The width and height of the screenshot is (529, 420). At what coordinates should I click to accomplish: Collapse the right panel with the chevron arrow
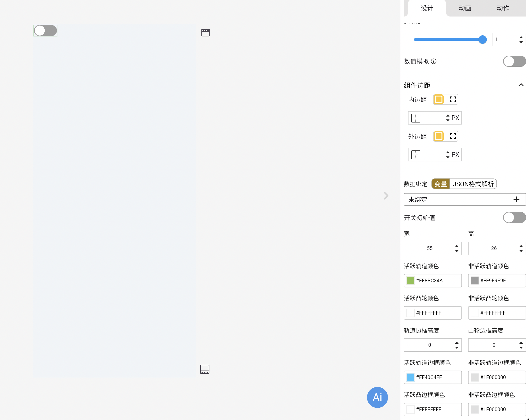pos(386,196)
